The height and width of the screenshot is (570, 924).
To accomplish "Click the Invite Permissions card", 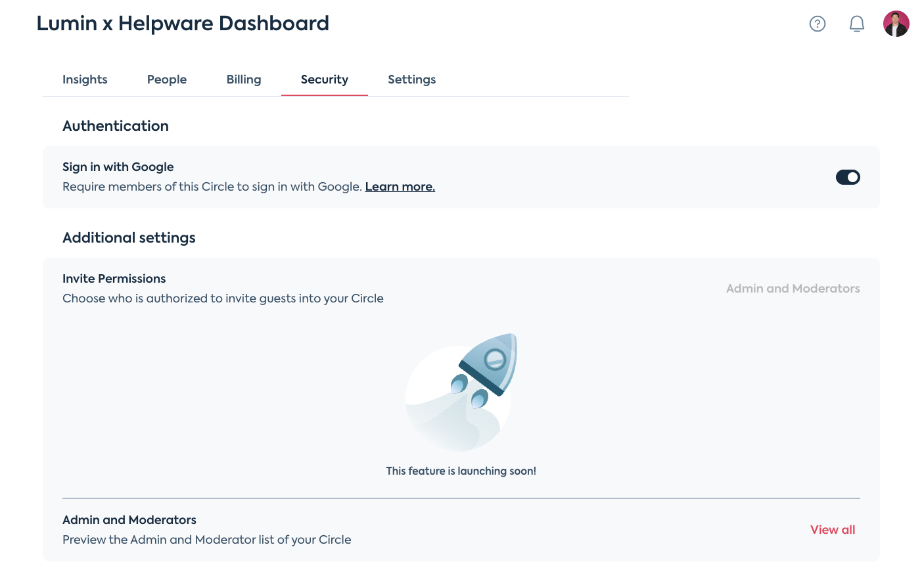I will [x=114, y=278].
